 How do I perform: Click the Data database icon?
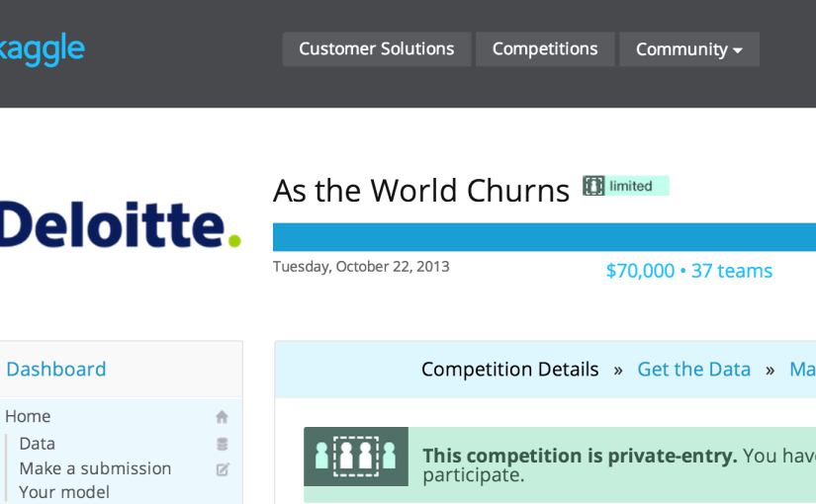point(223,444)
